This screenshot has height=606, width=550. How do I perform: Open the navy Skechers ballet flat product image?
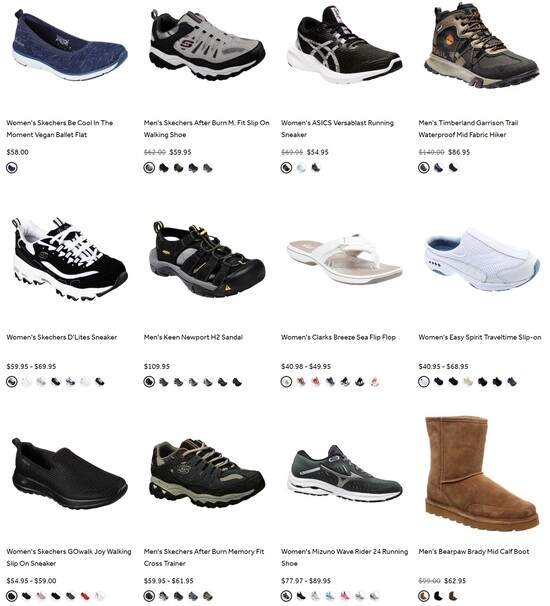pos(70,46)
